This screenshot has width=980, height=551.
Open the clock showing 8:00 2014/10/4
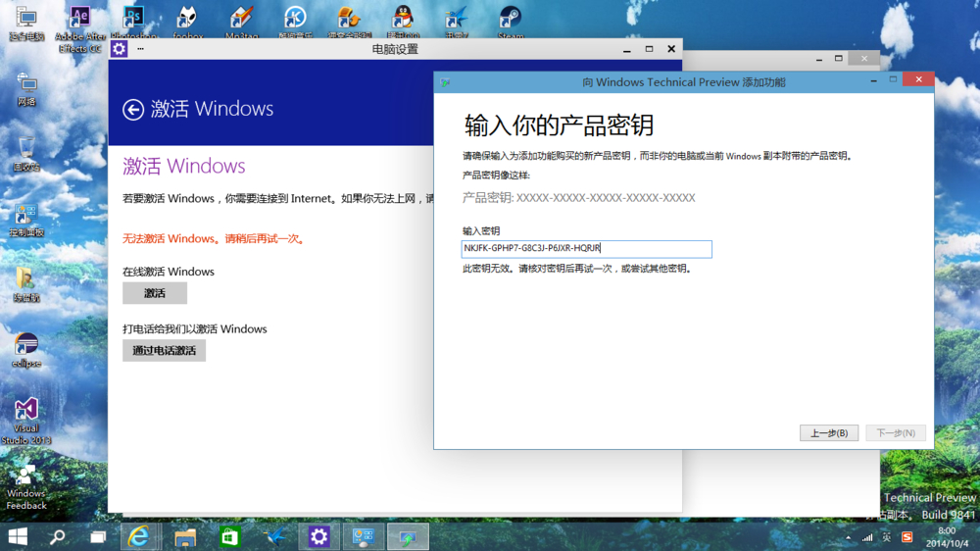pos(947,537)
